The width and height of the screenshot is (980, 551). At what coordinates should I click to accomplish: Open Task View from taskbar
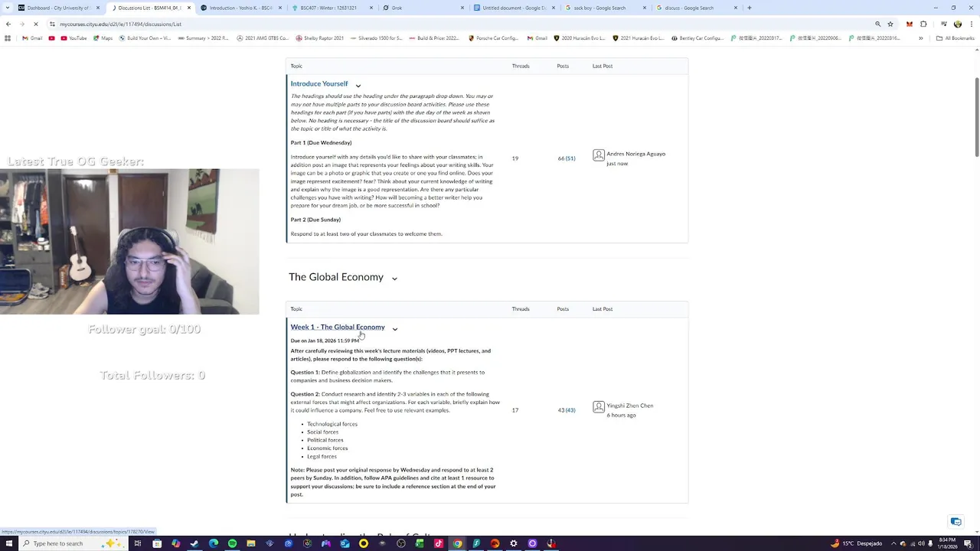(138, 543)
